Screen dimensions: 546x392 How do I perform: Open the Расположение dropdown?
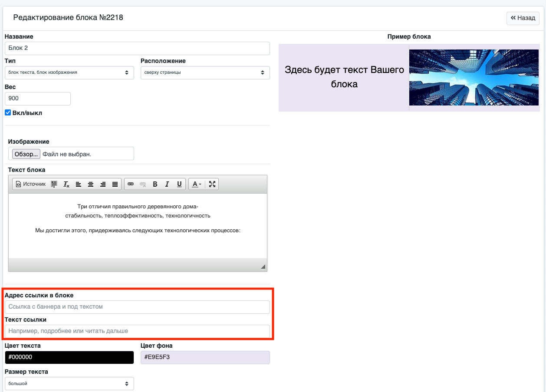click(x=205, y=72)
